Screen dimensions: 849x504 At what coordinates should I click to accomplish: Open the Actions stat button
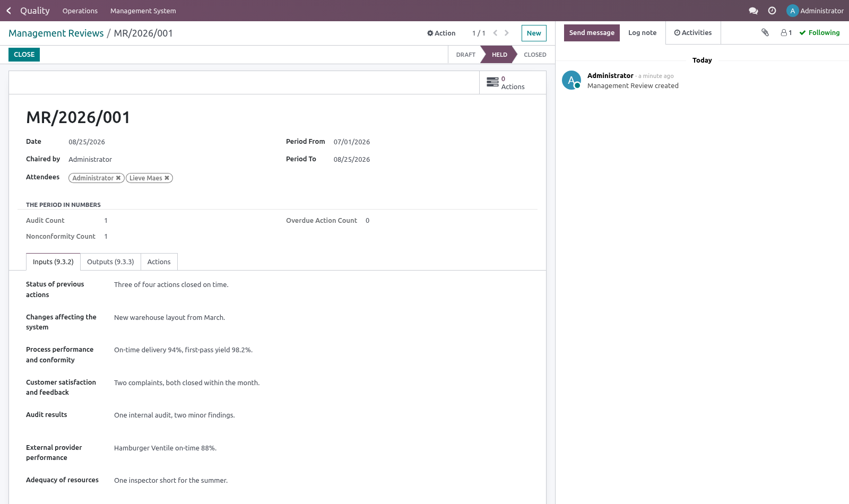click(x=513, y=83)
